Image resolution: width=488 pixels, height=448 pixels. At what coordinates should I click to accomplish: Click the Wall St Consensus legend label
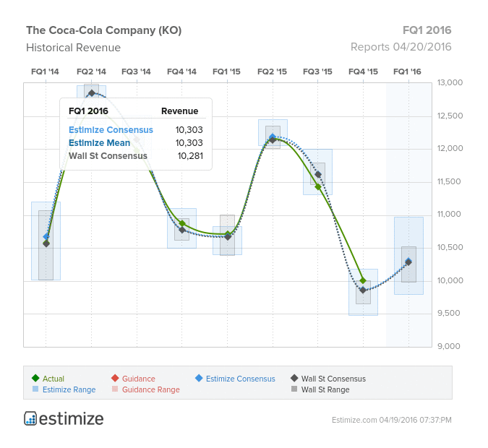[333, 379]
